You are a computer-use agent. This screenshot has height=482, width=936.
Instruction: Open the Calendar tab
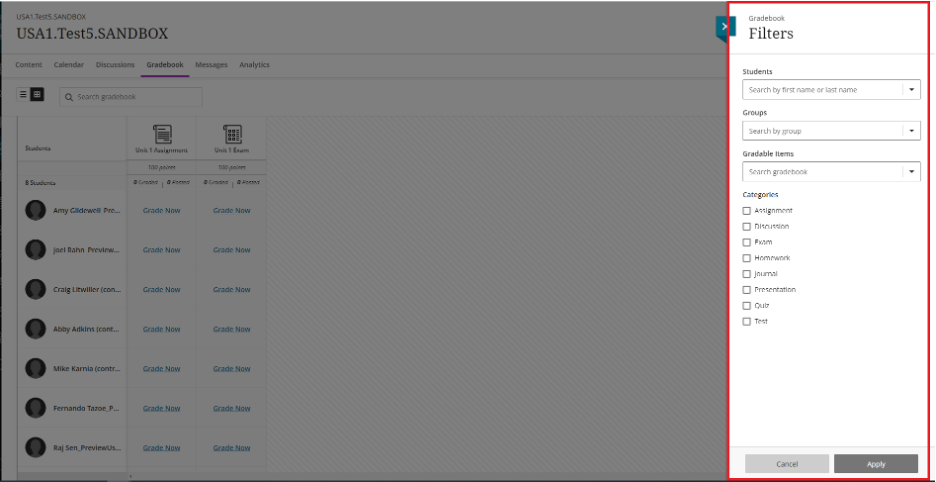click(69, 65)
